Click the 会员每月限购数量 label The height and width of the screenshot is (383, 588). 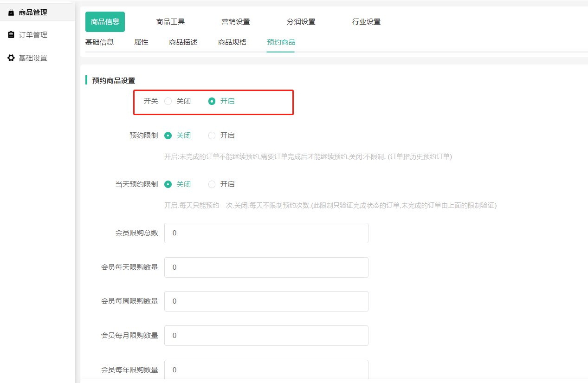(130, 336)
